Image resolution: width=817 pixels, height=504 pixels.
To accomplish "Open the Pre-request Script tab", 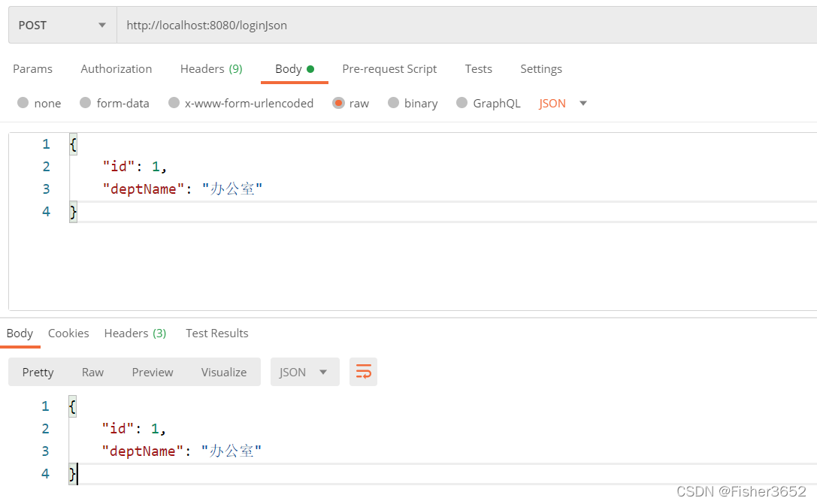I will (x=389, y=69).
